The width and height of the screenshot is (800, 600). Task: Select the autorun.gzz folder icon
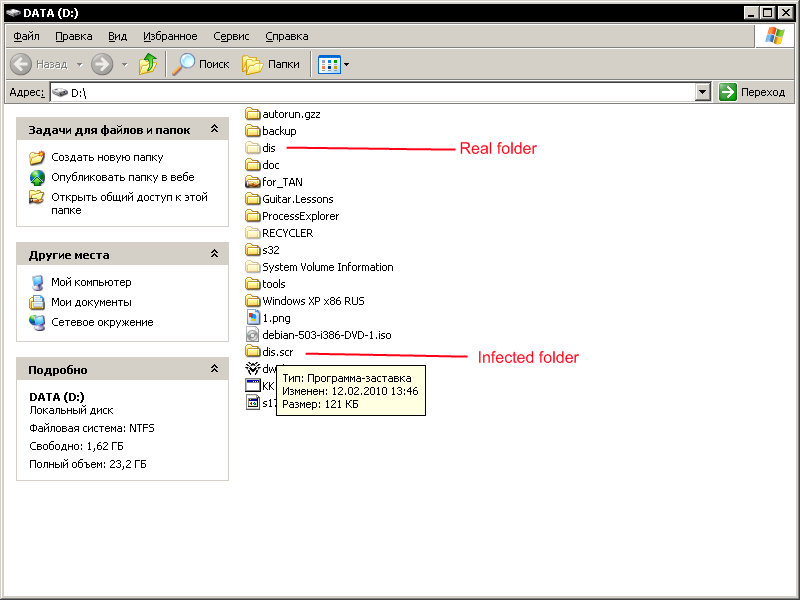coord(253,113)
